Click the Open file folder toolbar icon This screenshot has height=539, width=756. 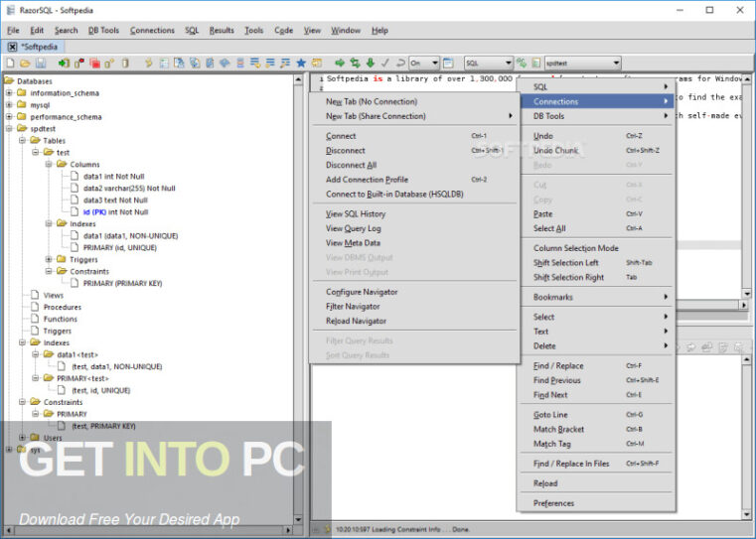click(25, 64)
